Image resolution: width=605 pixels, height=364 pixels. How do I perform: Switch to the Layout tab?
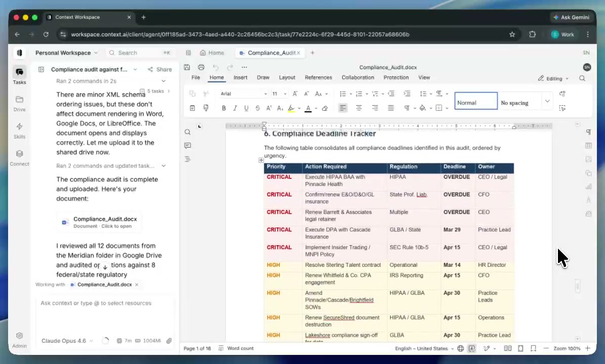point(287,77)
